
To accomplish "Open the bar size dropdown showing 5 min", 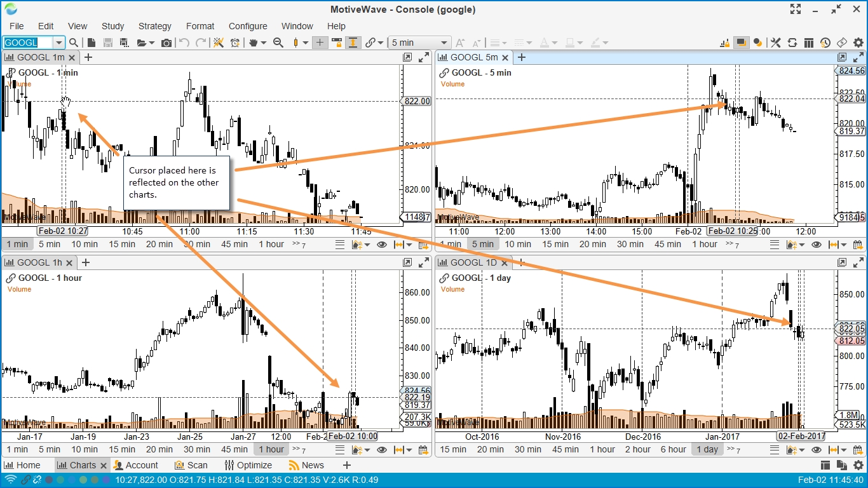I will click(x=419, y=43).
